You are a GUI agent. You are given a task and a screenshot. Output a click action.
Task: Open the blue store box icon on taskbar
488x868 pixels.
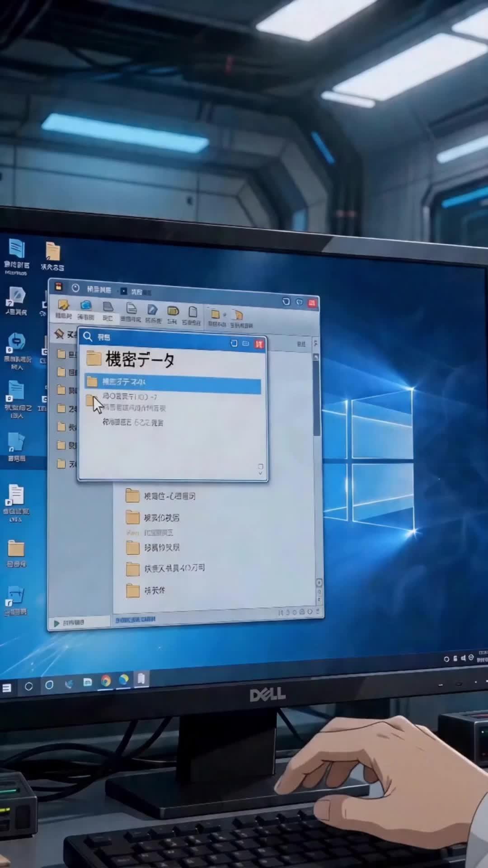click(88, 682)
